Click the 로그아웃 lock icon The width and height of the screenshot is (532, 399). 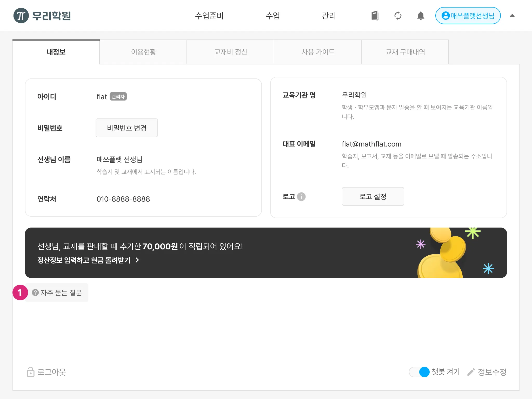point(30,372)
